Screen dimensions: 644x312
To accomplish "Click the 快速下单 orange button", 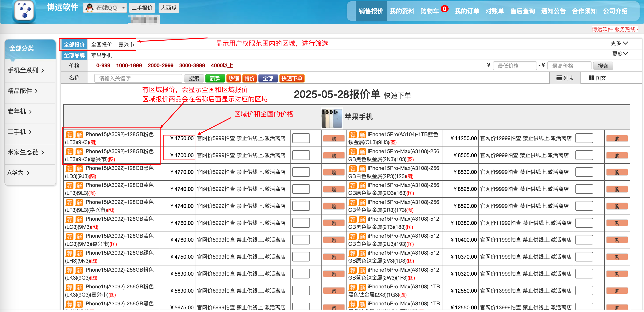I will point(292,78).
